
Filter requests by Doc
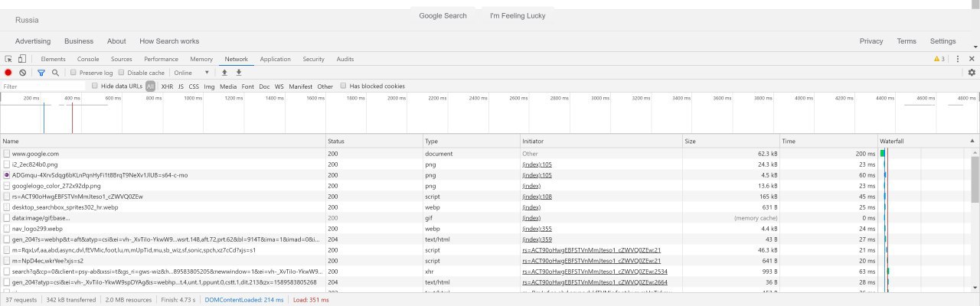tap(264, 86)
